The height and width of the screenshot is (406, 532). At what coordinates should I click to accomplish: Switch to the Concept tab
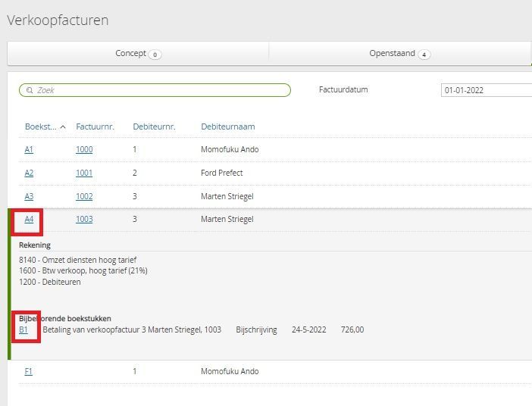coord(138,54)
